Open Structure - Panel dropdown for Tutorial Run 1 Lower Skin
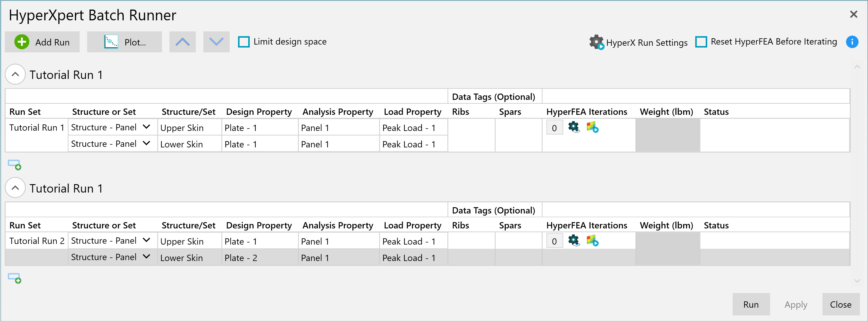Viewport: 868px width, 322px height. click(x=146, y=143)
